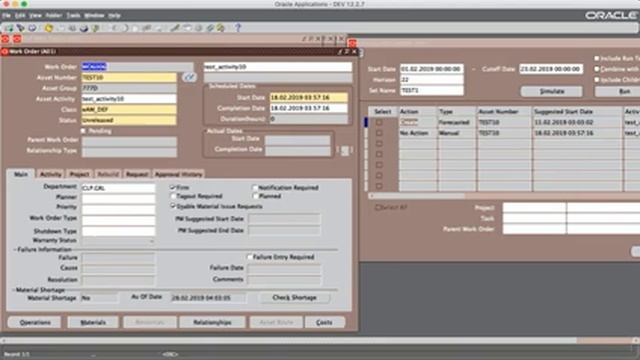This screenshot has width=640, height=360.
Task: Click into the Asset Activity field
Action: (129, 99)
